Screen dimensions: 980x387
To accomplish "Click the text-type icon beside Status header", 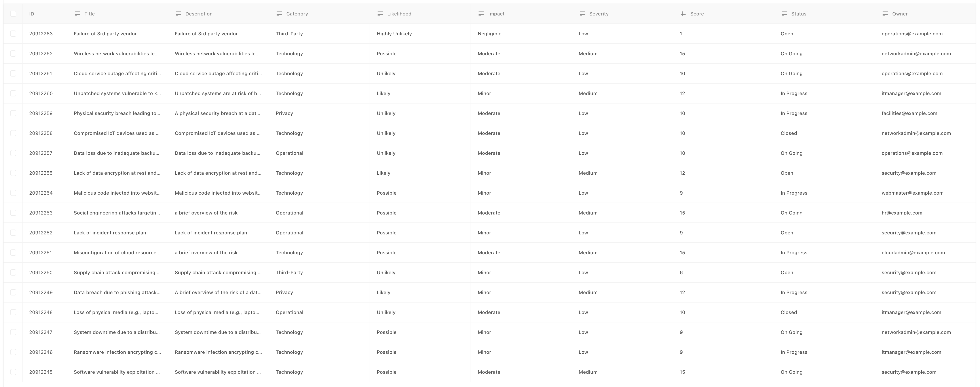I will [784, 14].
